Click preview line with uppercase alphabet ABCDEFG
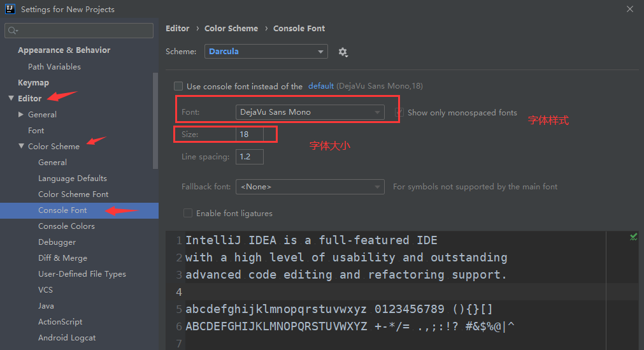Viewport: 644px width, 350px height. 350,326
